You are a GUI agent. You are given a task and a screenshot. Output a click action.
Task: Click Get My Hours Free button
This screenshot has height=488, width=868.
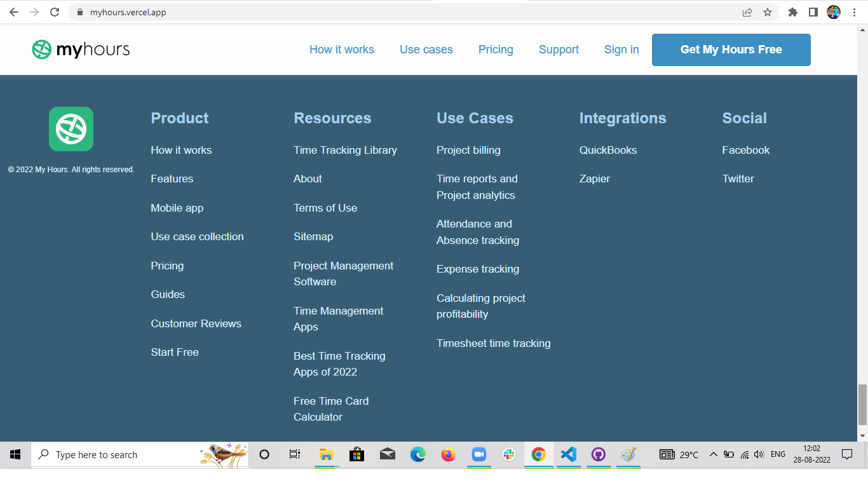coord(731,50)
